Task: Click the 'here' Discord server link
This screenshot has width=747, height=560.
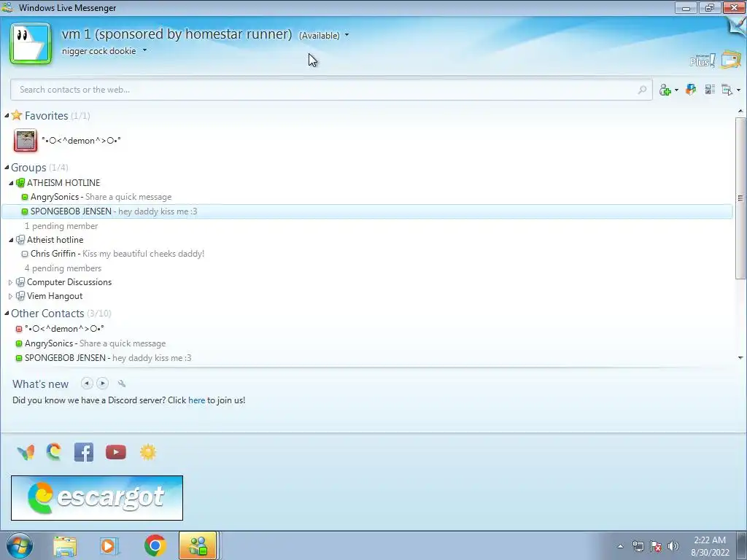Action: 196,400
